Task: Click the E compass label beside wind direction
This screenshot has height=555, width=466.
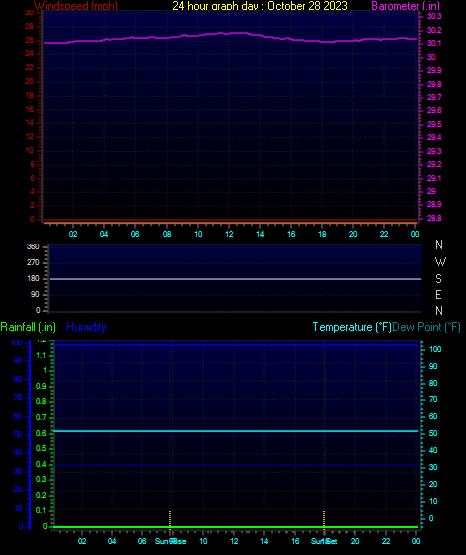Action: point(438,294)
